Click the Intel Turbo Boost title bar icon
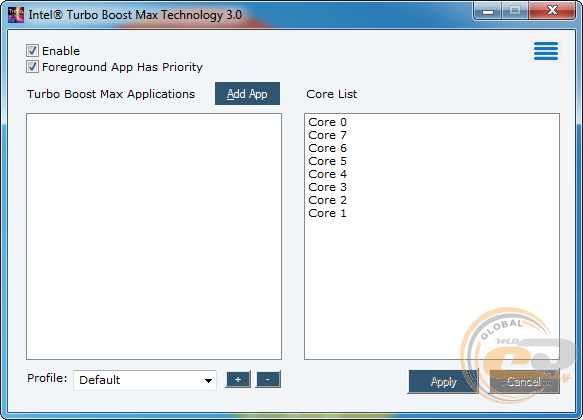The image size is (583, 420). [16, 15]
